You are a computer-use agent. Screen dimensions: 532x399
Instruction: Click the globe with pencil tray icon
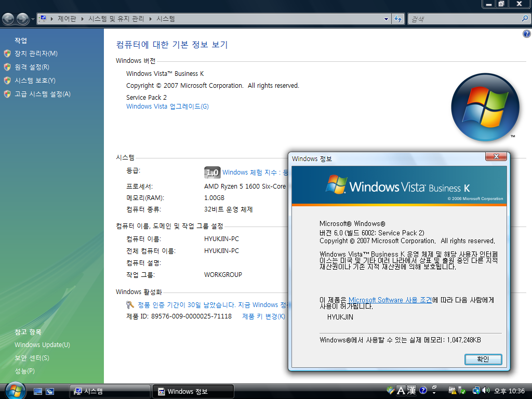pos(391,390)
